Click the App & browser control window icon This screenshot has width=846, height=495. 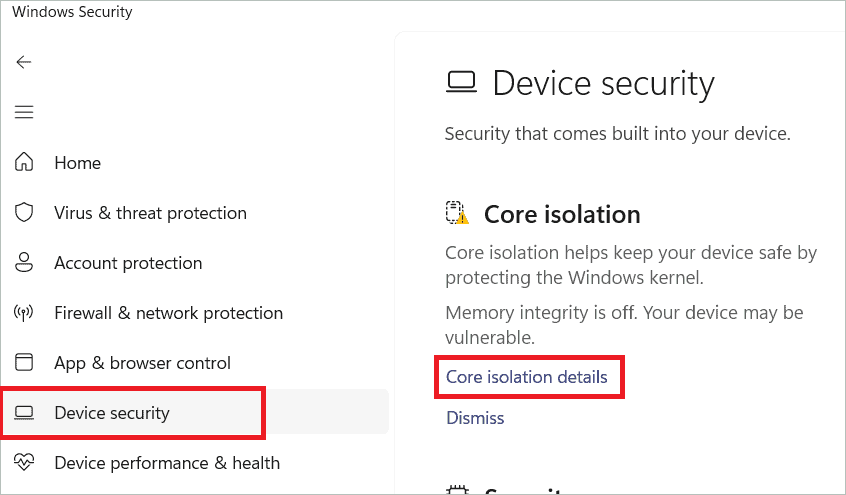(x=24, y=362)
